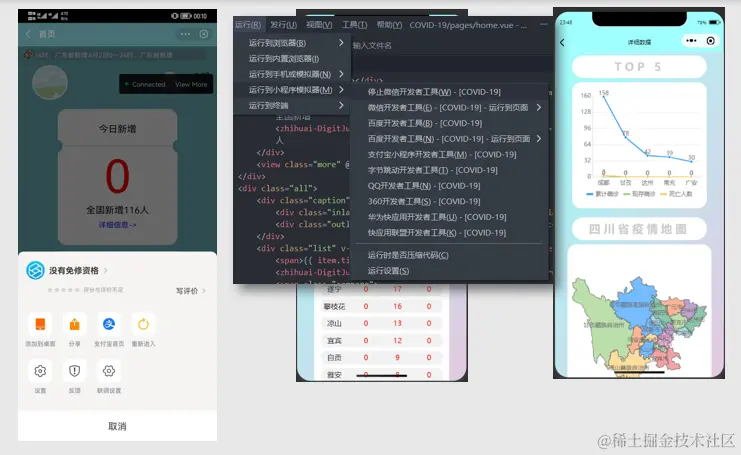
Task: Tap the TOP 5 header card
Action: pos(639,67)
